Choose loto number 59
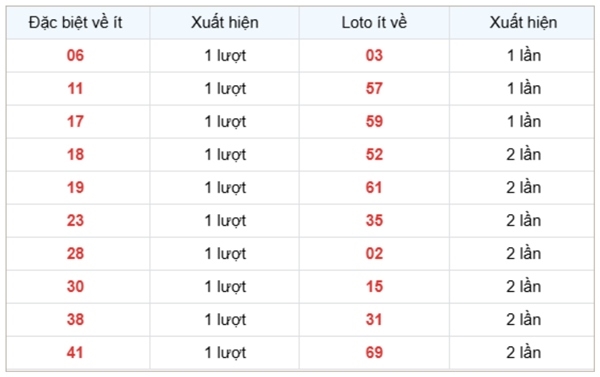 point(374,121)
